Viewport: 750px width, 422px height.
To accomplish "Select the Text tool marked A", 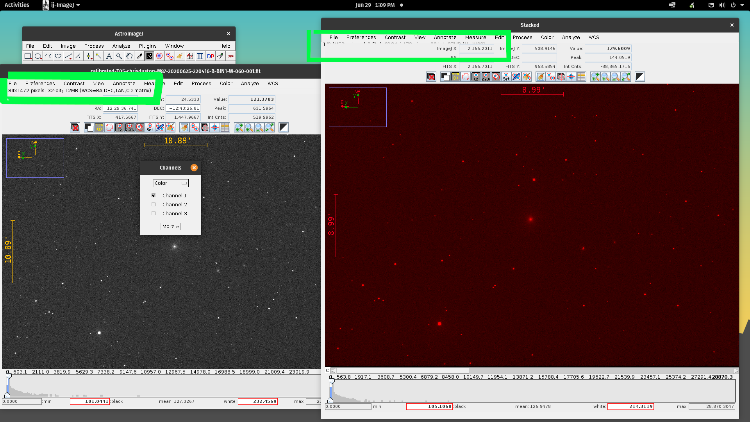I will (x=106, y=57).
